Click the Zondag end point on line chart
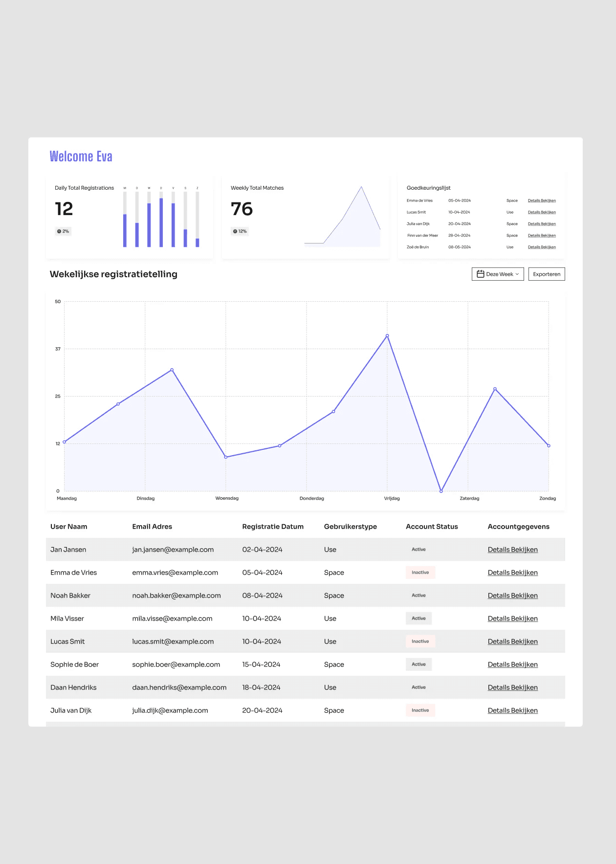This screenshot has width=616, height=864. 549,446
